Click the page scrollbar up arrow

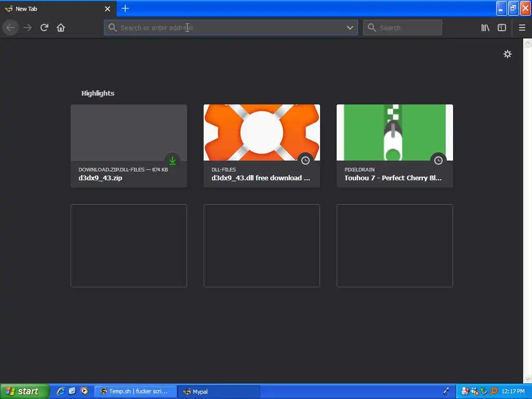528,43
